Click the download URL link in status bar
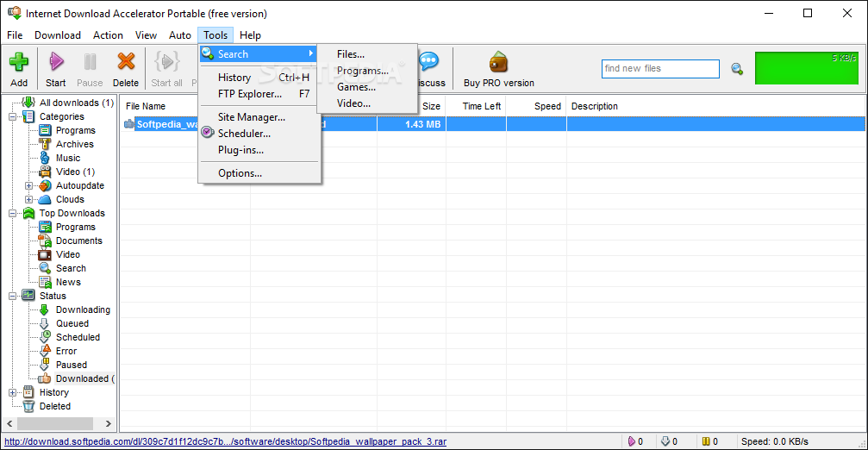This screenshot has height=450, width=868. 225,441
